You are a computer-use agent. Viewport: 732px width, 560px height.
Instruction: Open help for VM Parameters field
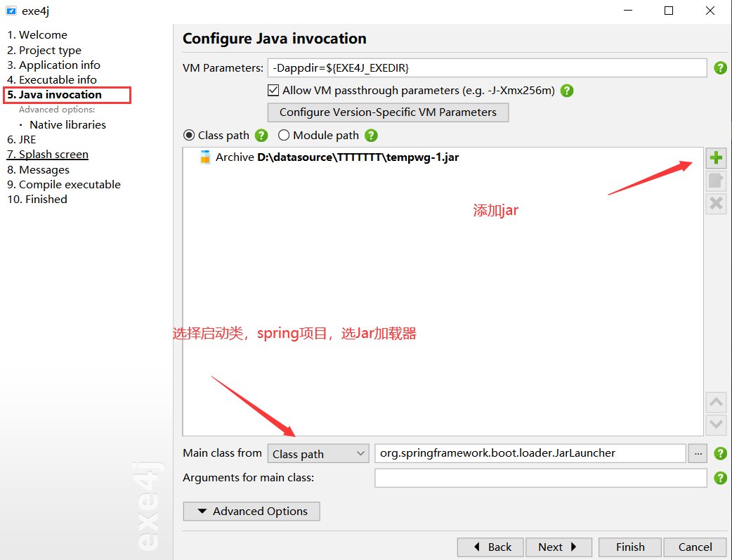click(x=720, y=68)
